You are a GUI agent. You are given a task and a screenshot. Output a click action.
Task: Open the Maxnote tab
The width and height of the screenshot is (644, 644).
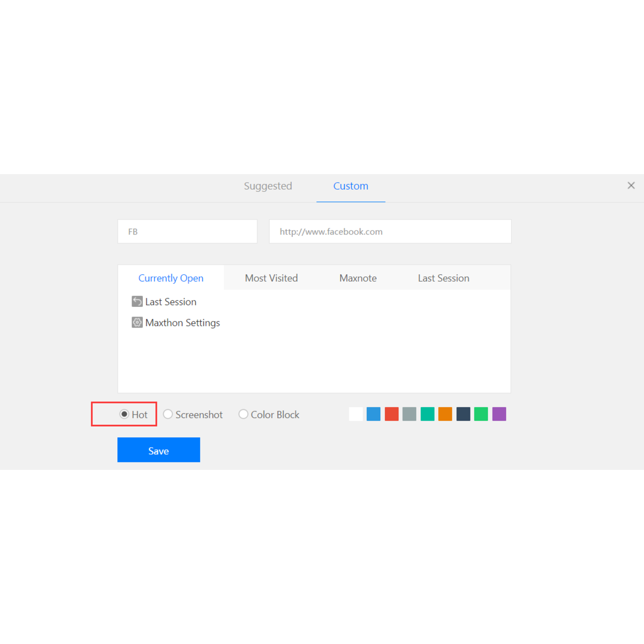(x=358, y=278)
